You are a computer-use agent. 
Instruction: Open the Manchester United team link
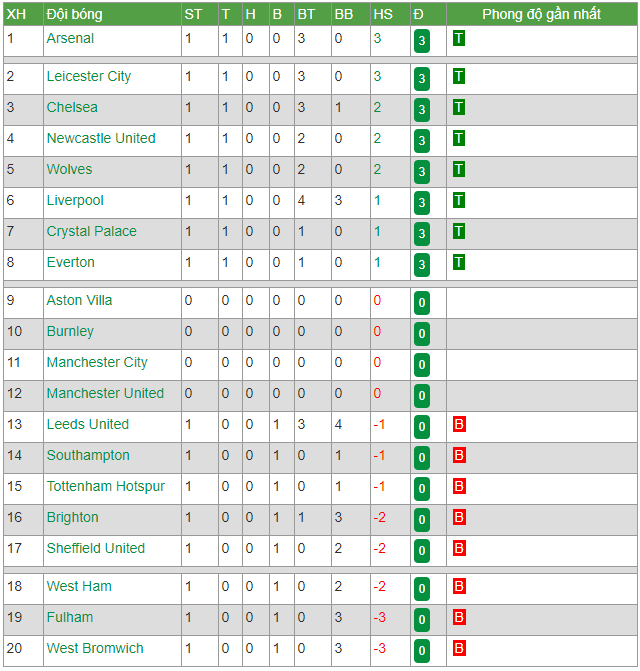(x=105, y=393)
